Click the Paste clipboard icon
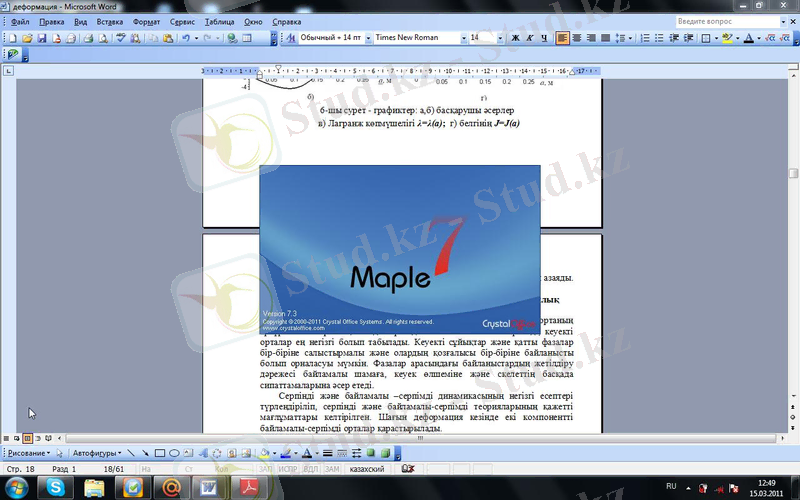This screenshot has width=800, height=500. [x=168, y=38]
